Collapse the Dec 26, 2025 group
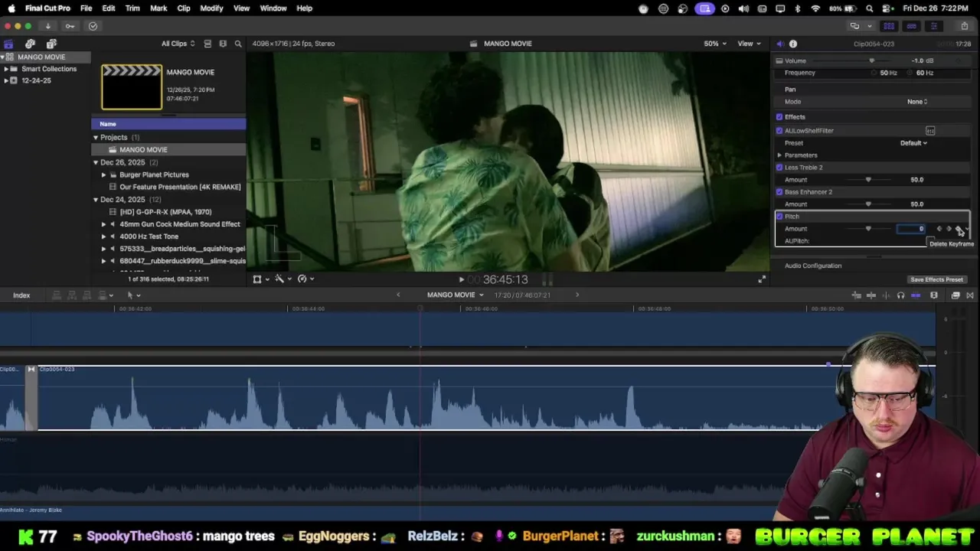This screenshot has height=551, width=980. point(96,162)
